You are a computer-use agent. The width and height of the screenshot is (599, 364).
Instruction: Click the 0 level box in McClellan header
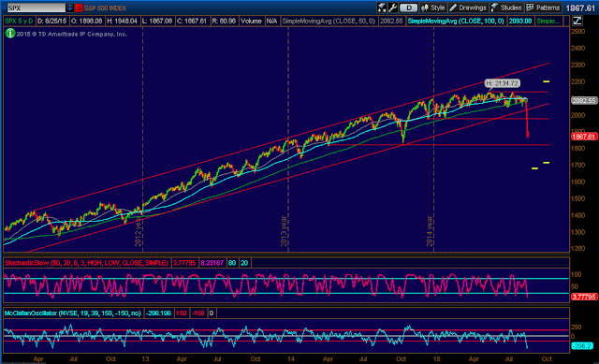coord(212,313)
